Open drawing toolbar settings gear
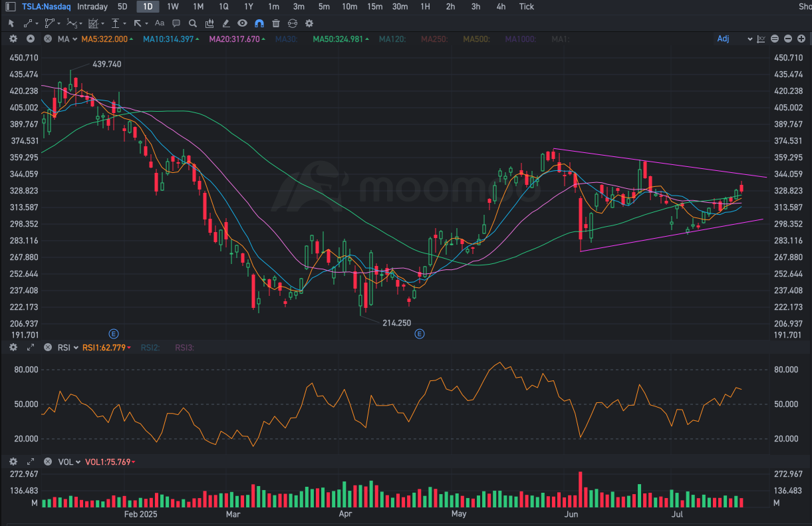Image resolution: width=812 pixels, height=526 pixels. (x=309, y=23)
